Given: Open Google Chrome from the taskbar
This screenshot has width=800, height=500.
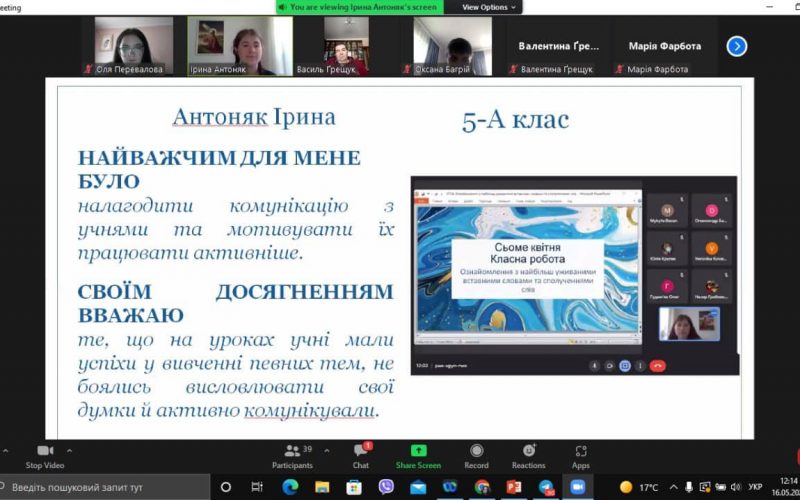Looking at the screenshot, I should point(482,487).
